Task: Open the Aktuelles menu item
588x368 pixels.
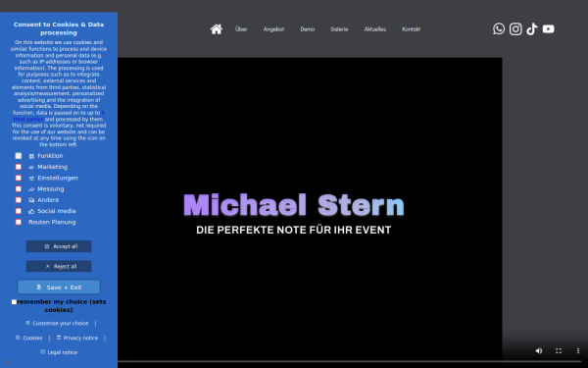Action: tap(375, 28)
